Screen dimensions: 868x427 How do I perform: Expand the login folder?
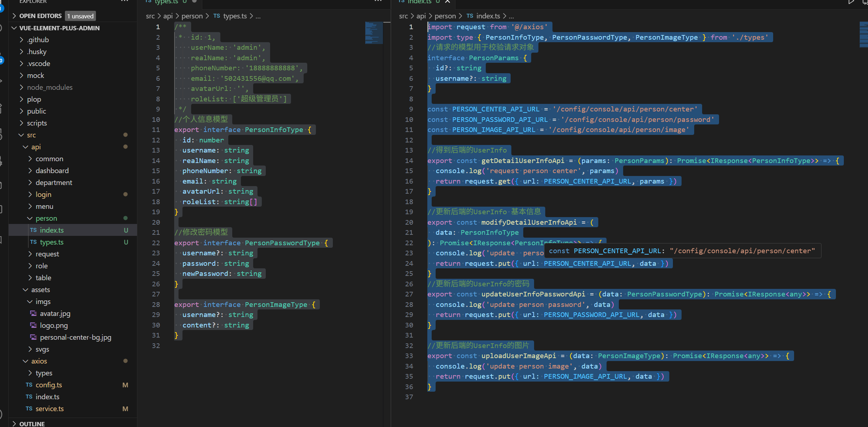pyautogui.click(x=30, y=194)
